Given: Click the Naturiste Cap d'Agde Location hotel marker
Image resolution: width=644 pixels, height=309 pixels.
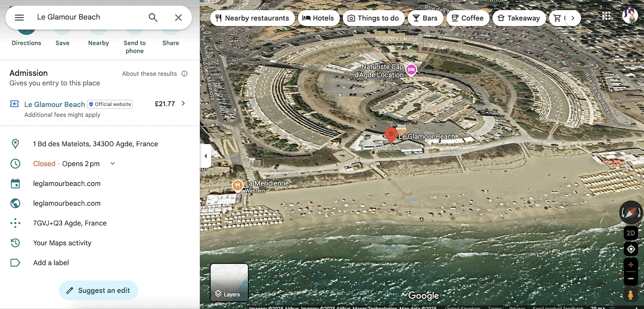Looking at the screenshot, I should pos(411,70).
